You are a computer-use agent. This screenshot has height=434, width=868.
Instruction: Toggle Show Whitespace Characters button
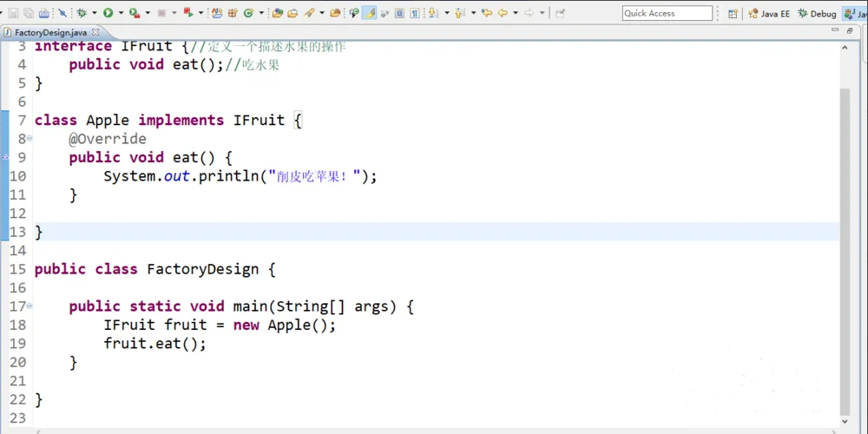pyautogui.click(x=415, y=13)
